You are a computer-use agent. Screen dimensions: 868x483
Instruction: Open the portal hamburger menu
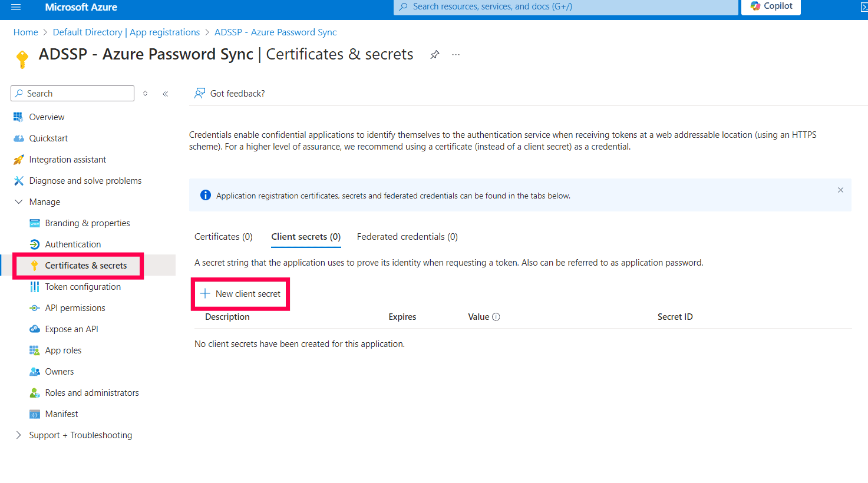tap(16, 7)
